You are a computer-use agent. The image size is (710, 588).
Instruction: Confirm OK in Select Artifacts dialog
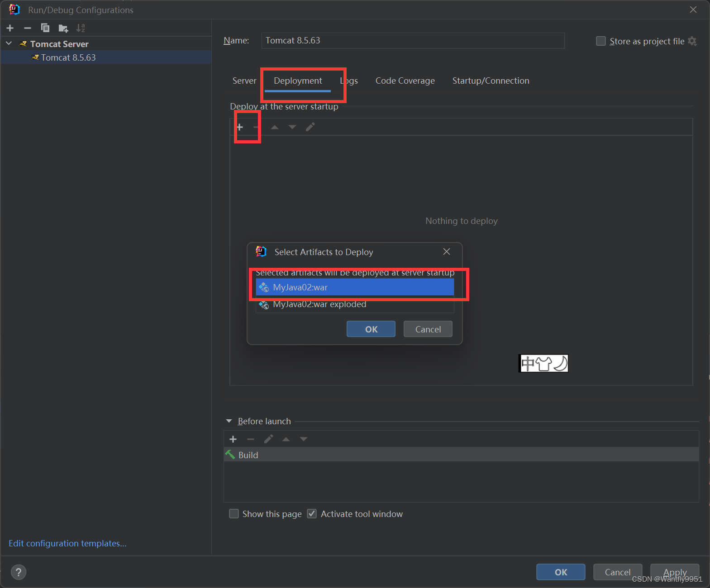click(x=371, y=329)
